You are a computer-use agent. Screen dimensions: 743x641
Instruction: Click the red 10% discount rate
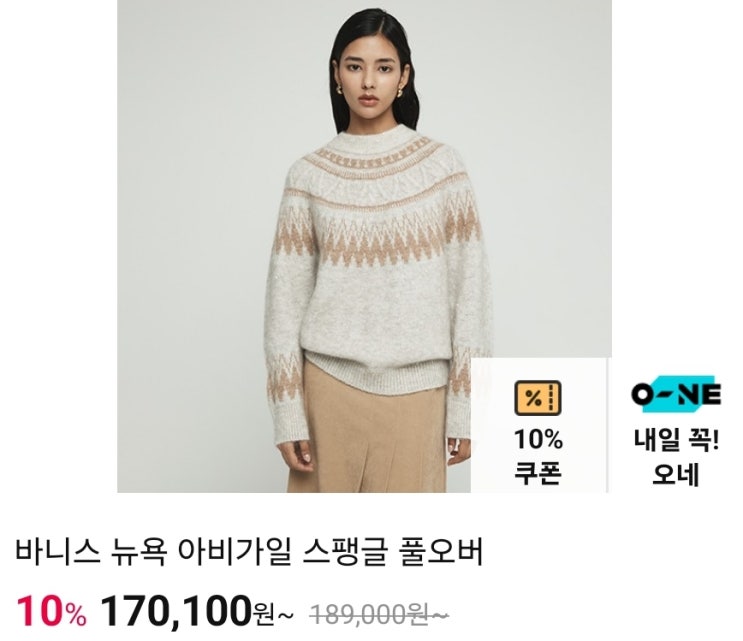point(52,612)
